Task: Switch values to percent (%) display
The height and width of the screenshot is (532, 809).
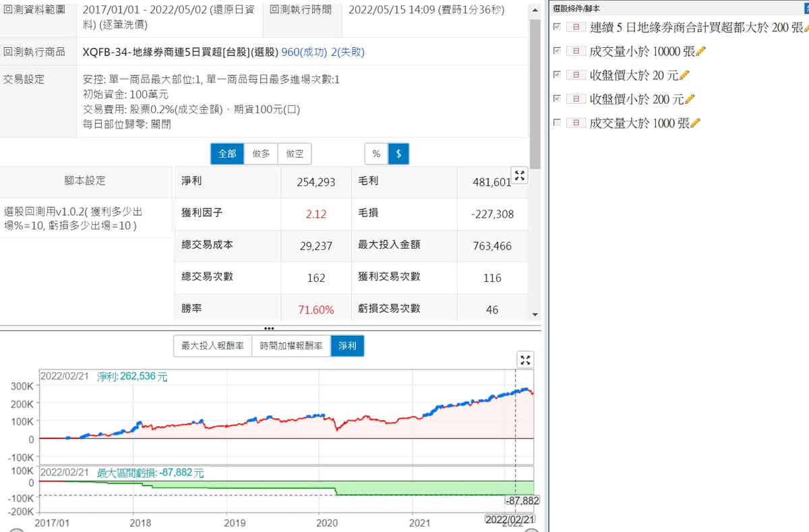Action: pos(376,154)
